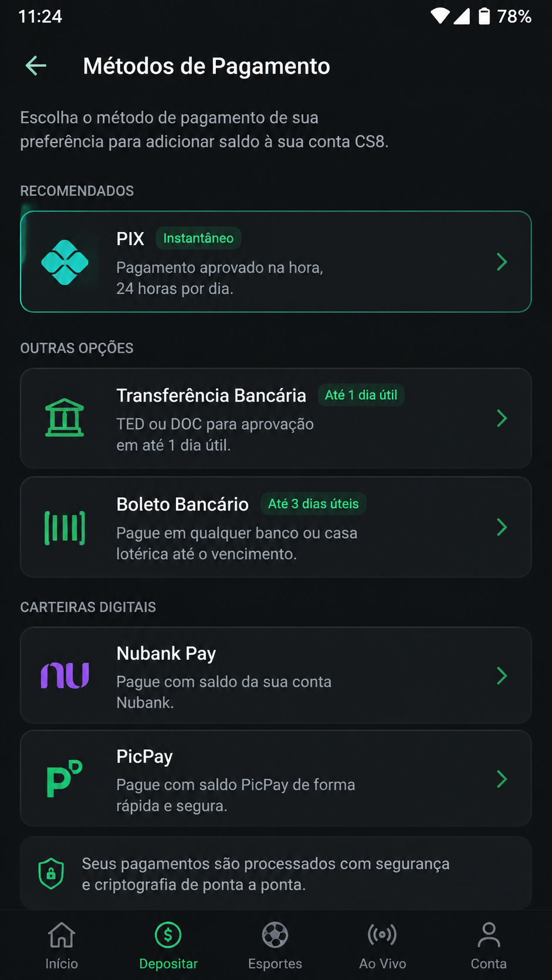The height and width of the screenshot is (980, 552).
Task: Switch to the Esportes tab
Action: coord(275,945)
